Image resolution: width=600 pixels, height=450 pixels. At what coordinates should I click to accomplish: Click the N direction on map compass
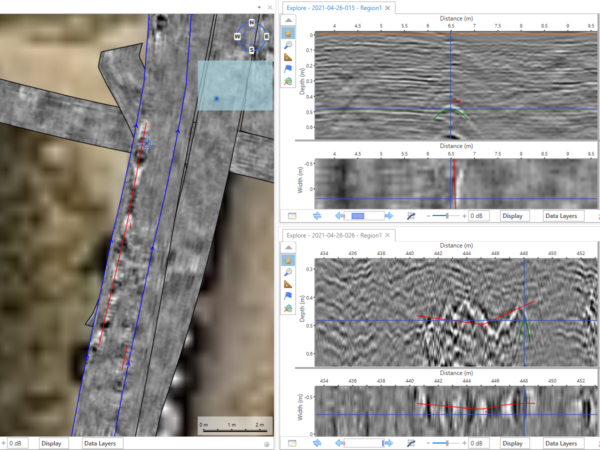pyautogui.click(x=251, y=23)
